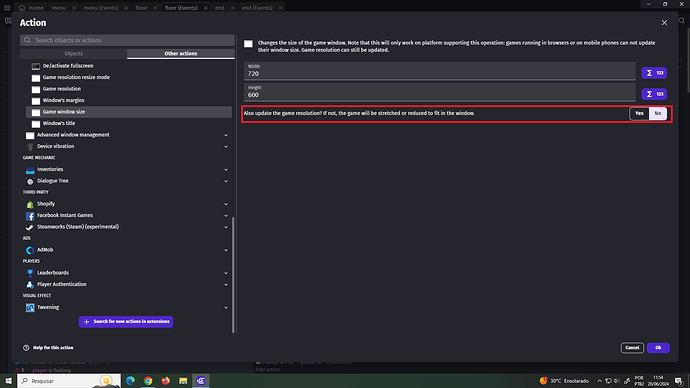Click the Facebook Instant Games icon

click(x=30, y=216)
